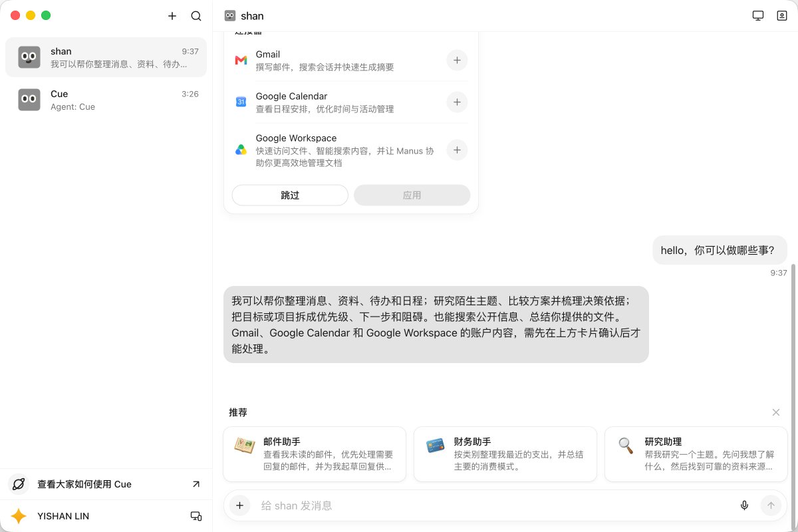798x532 pixels.
Task: Click the devices icon beside YISHAN LIN
Action: (x=196, y=516)
